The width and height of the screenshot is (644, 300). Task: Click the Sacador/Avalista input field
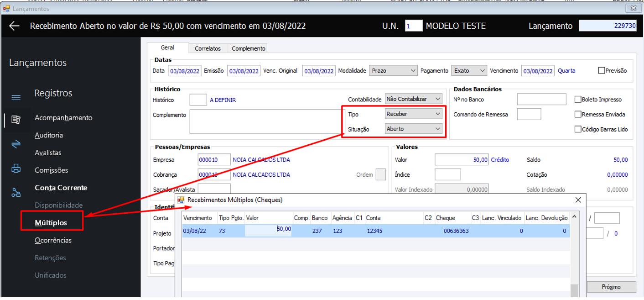tap(214, 189)
